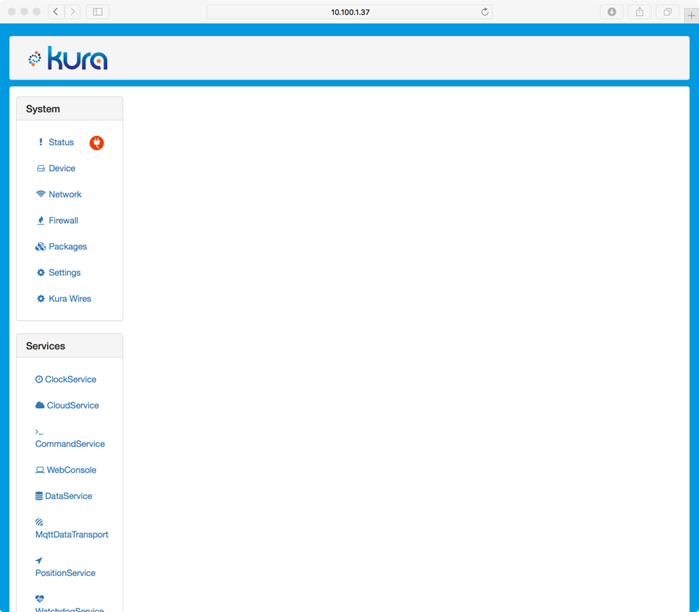Go back in browser history
The height and width of the screenshot is (612, 699).
[x=56, y=12]
